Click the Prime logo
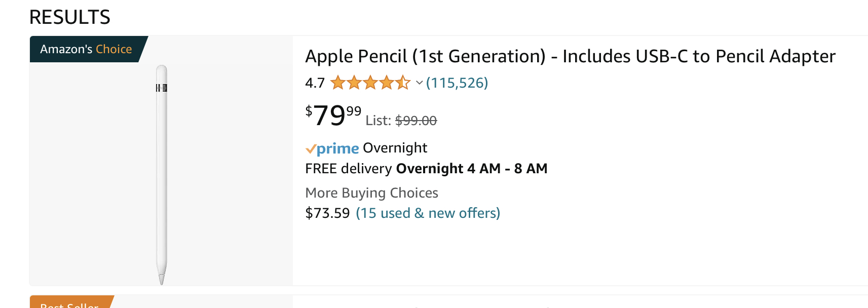The height and width of the screenshot is (308, 868). click(337, 148)
